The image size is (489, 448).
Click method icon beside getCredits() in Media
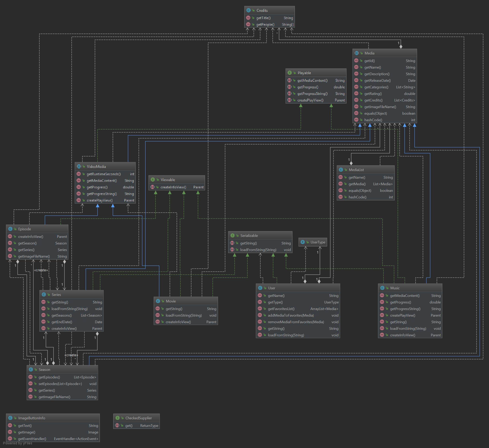356,100
